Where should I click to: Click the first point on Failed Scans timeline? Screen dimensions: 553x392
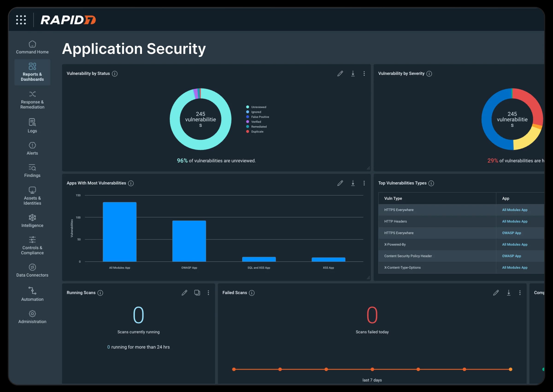234,370
